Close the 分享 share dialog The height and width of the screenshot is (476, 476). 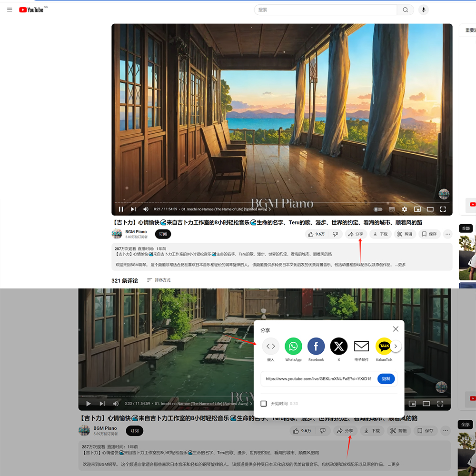[x=396, y=329]
